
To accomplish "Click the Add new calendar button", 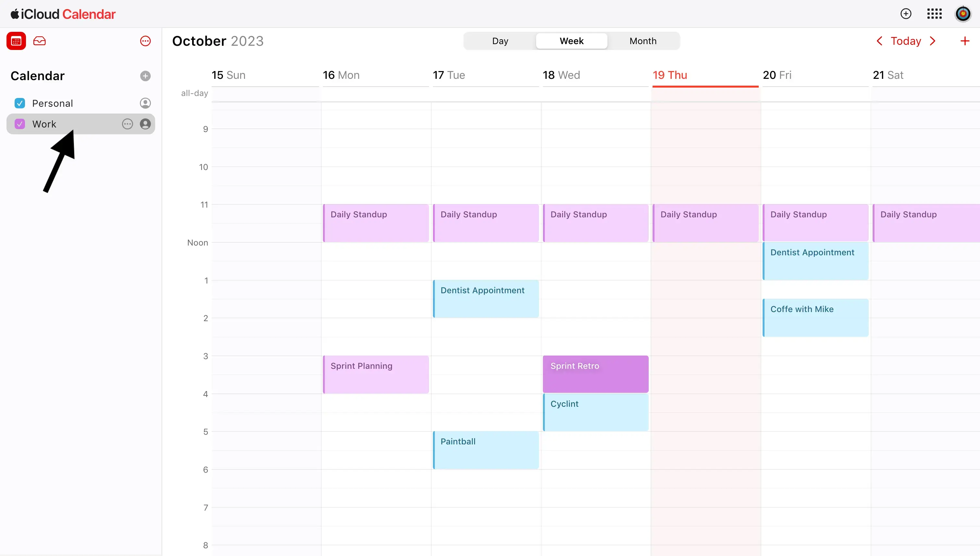I will [x=145, y=76].
